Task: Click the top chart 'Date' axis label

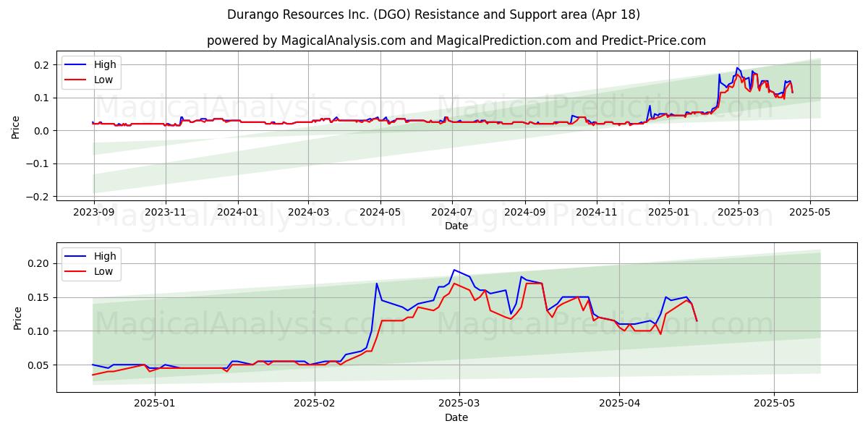Action: [456, 226]
